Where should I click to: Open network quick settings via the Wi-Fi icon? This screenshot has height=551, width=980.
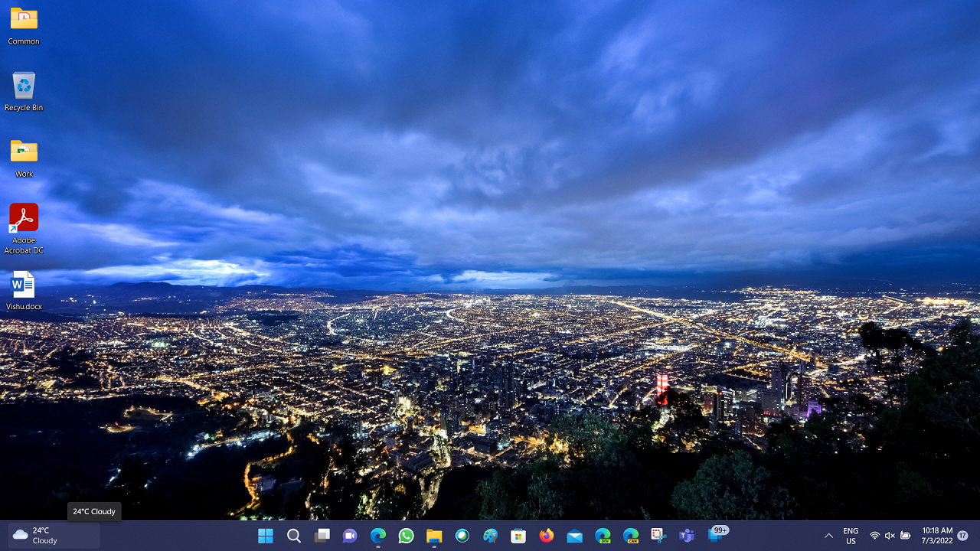(x=874, y=536)
